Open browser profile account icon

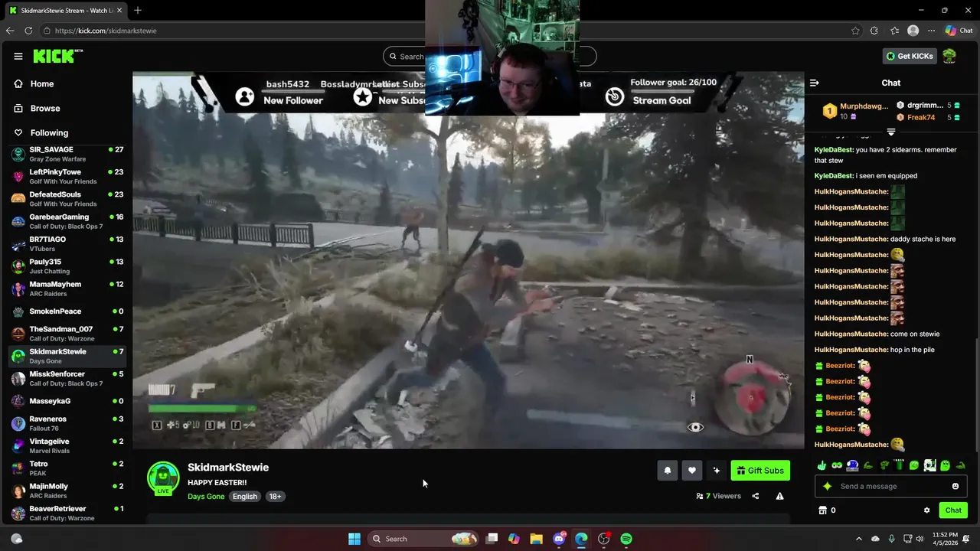tap(913, 31)
